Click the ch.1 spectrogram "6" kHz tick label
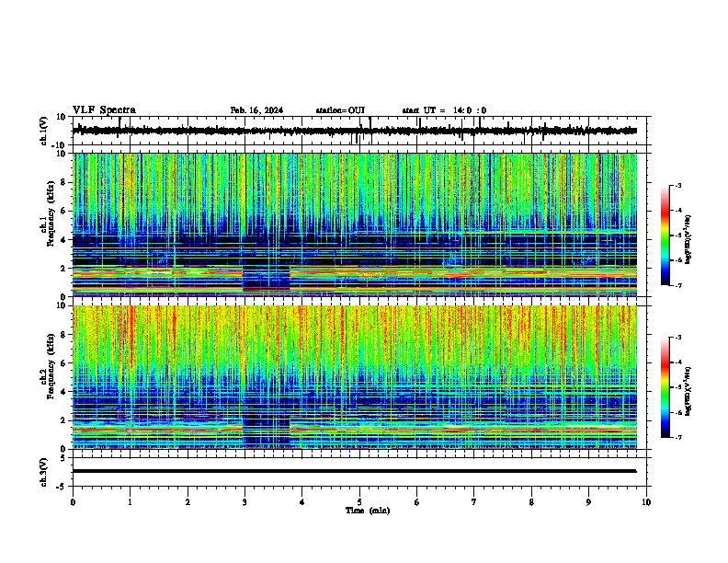 pos(63,211)
